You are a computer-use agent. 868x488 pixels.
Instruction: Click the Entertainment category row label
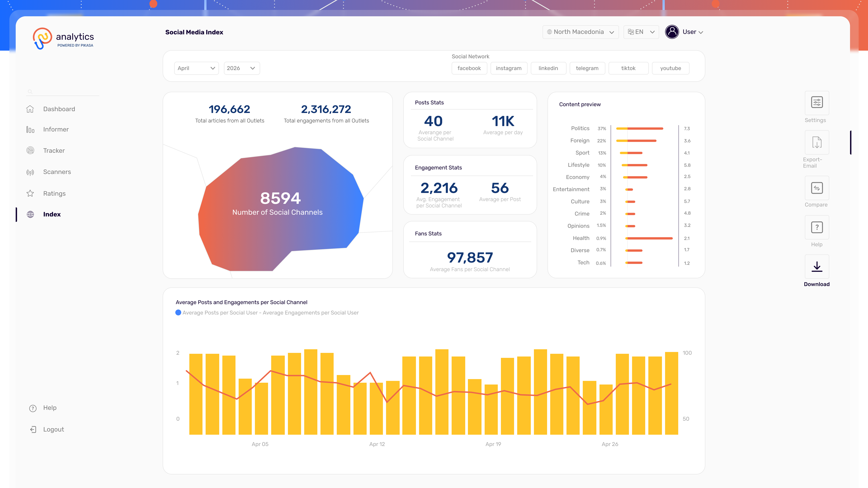tap(571, 189)
